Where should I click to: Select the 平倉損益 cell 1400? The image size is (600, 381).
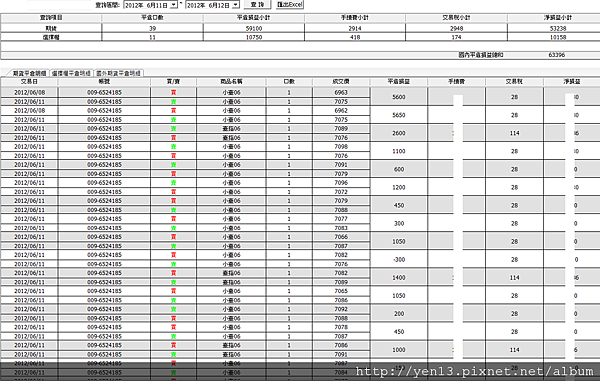(399, 277)
